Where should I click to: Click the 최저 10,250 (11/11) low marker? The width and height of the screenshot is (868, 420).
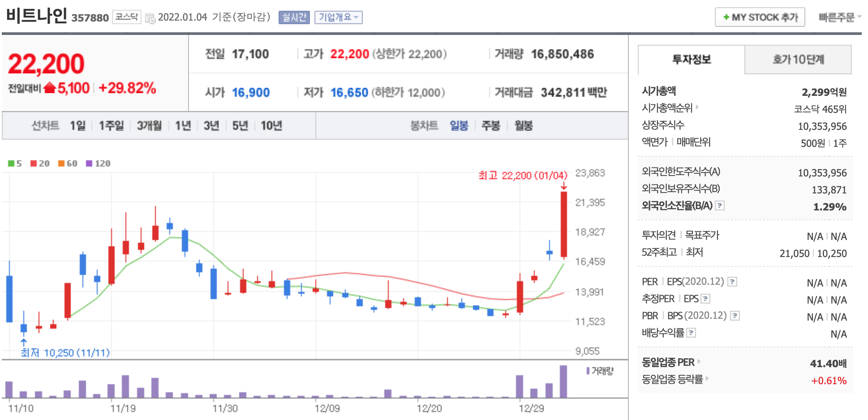(65, 353)
